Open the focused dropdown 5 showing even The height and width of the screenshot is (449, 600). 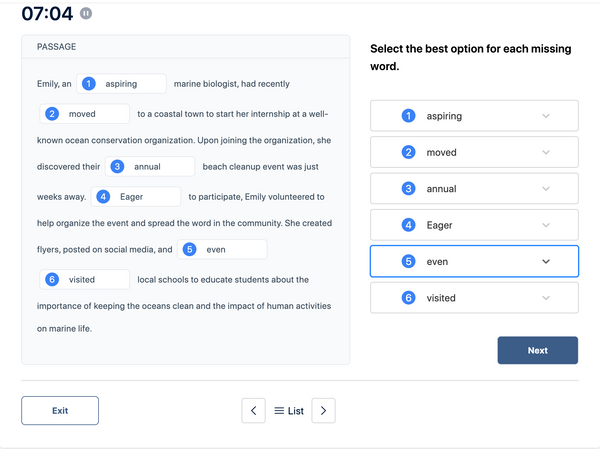pyautogui.click(x=474, y=261)
